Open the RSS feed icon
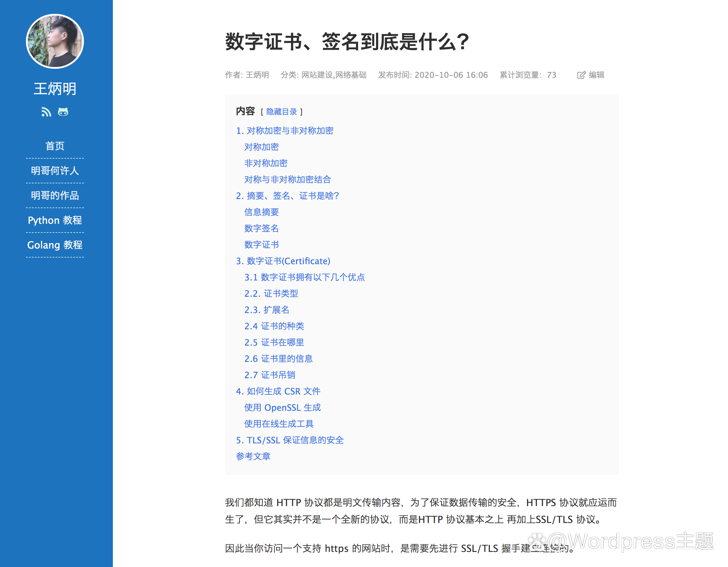This screenshot has width=728, height=567. click(x=46, y=112)
